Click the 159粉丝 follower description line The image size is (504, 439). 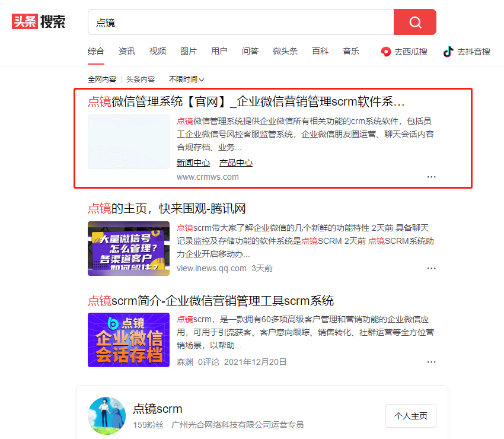pos(218,425)
